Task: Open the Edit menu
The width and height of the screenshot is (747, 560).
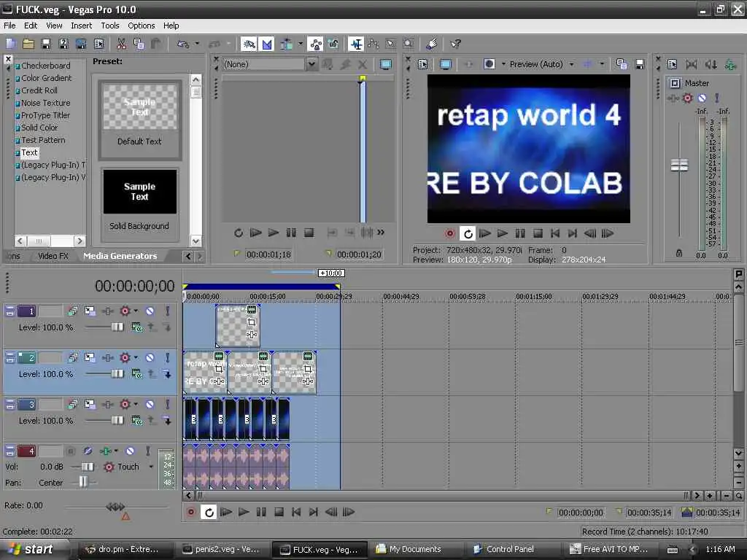Action: coord(31,26)
